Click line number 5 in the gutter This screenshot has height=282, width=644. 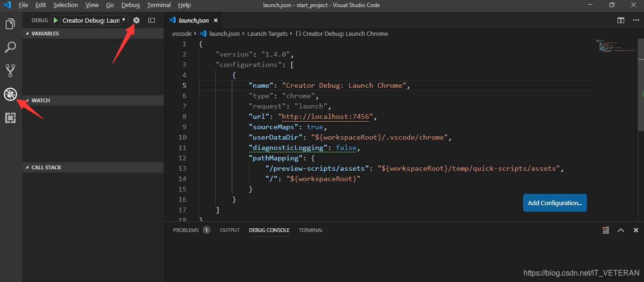(184, 85)
